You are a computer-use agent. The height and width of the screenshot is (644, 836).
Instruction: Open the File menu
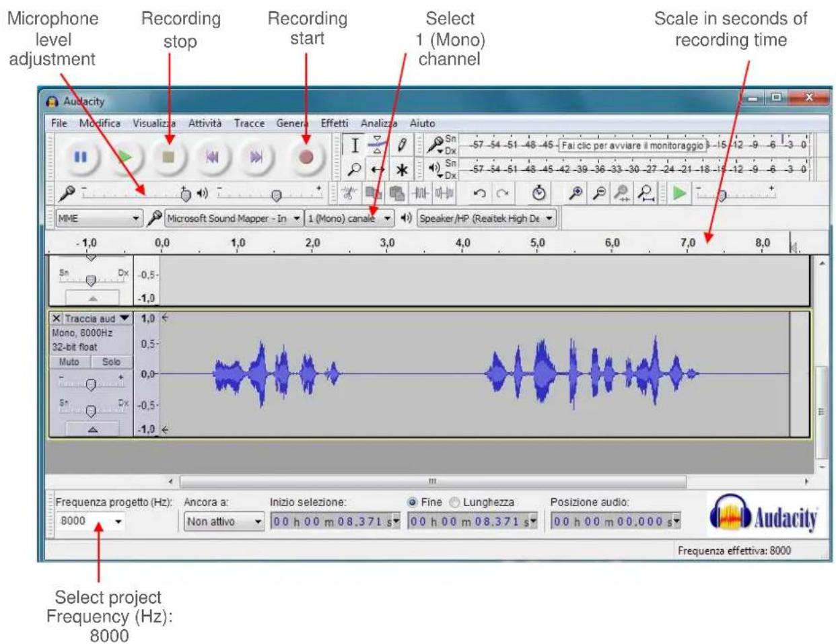click(x=59, y=123)
